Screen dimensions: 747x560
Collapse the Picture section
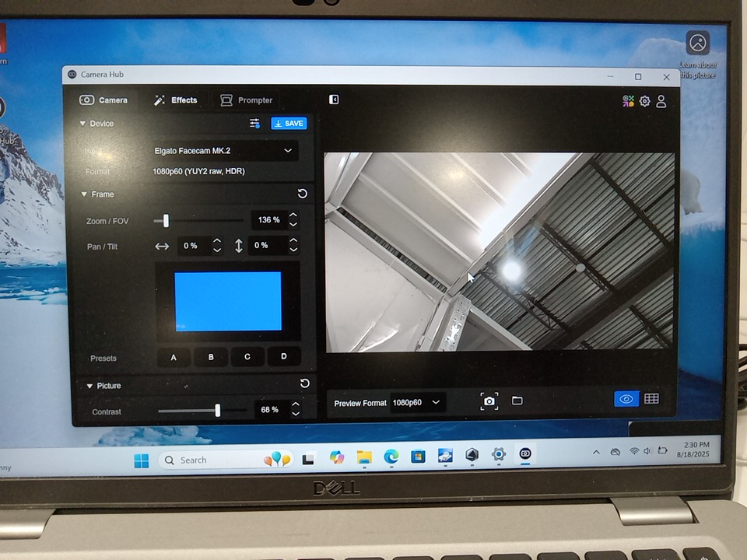tap(89, 386)
